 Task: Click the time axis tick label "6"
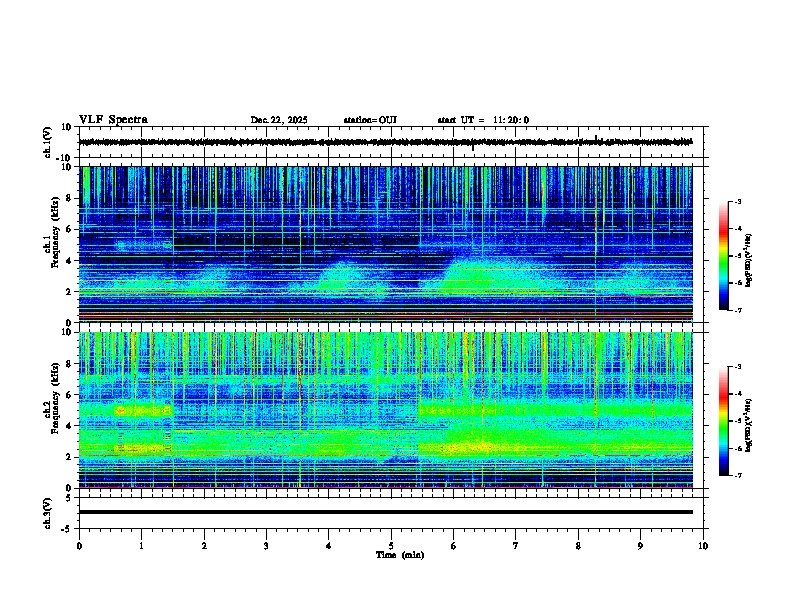[454, 546]
